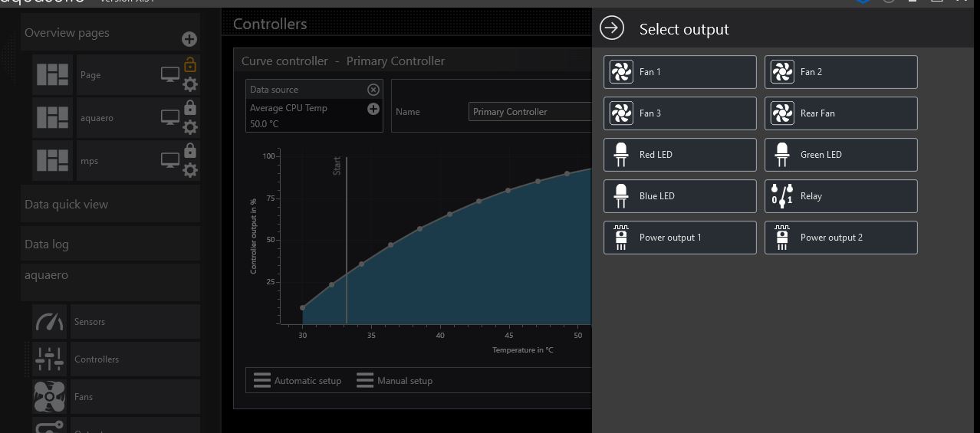Screen dimensions: 980x433
Task: Add a new overview page with plus icon
Action: [x=189, y=39]
